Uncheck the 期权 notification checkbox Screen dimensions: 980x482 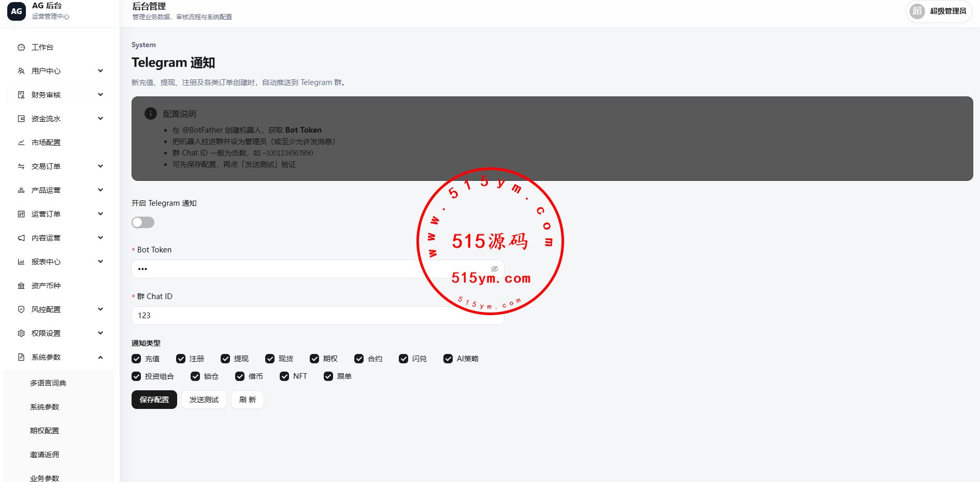click(314, 359)
